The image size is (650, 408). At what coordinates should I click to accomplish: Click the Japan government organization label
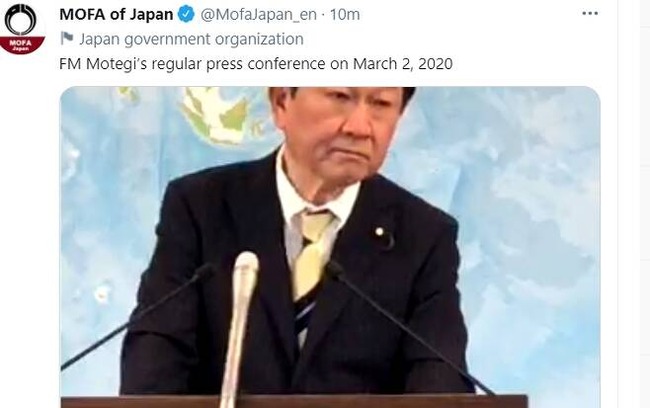(192, 39)
